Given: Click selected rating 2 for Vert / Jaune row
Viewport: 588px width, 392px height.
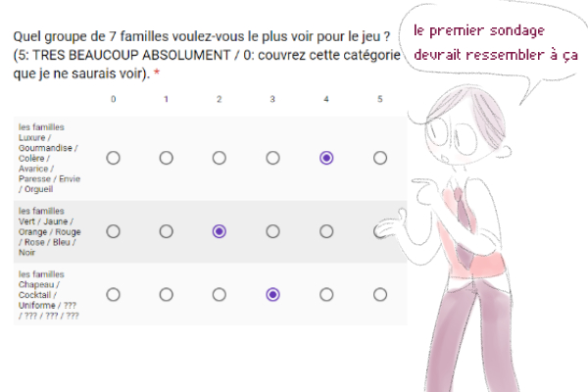Looking at the screenshot, I should click(x=220, y=231).
